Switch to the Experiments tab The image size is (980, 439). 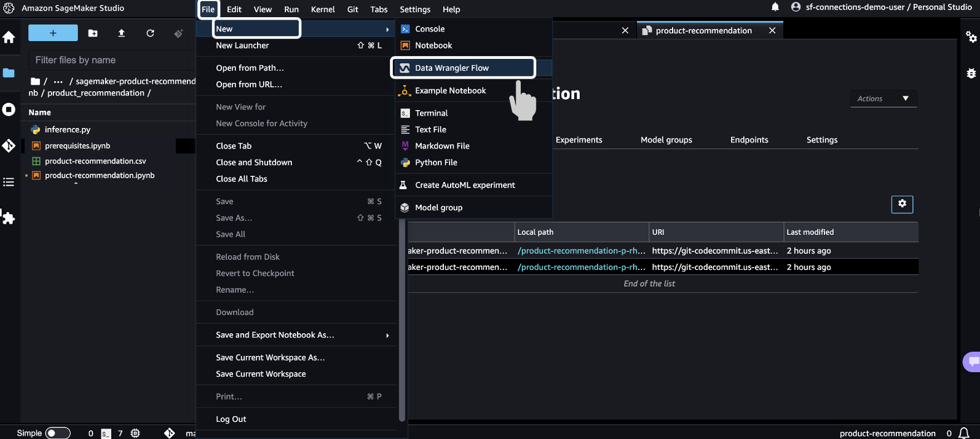pyautogui.click(x=579, y=140)
